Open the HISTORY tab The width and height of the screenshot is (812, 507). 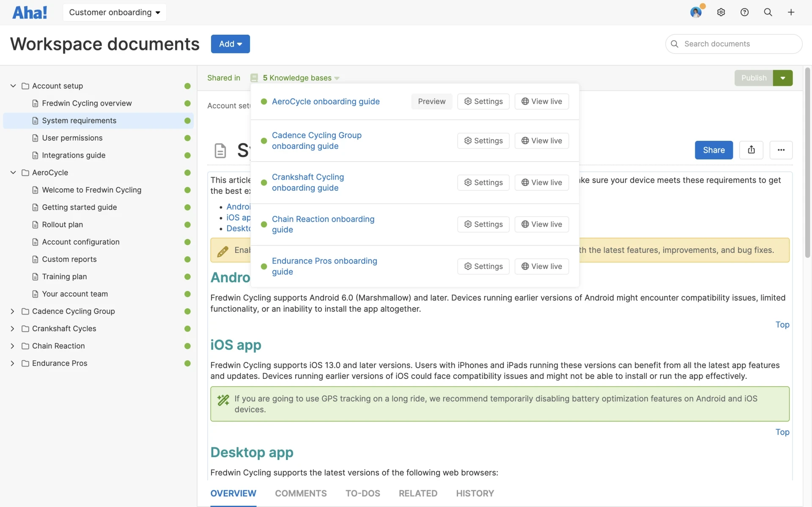point(475,493)
